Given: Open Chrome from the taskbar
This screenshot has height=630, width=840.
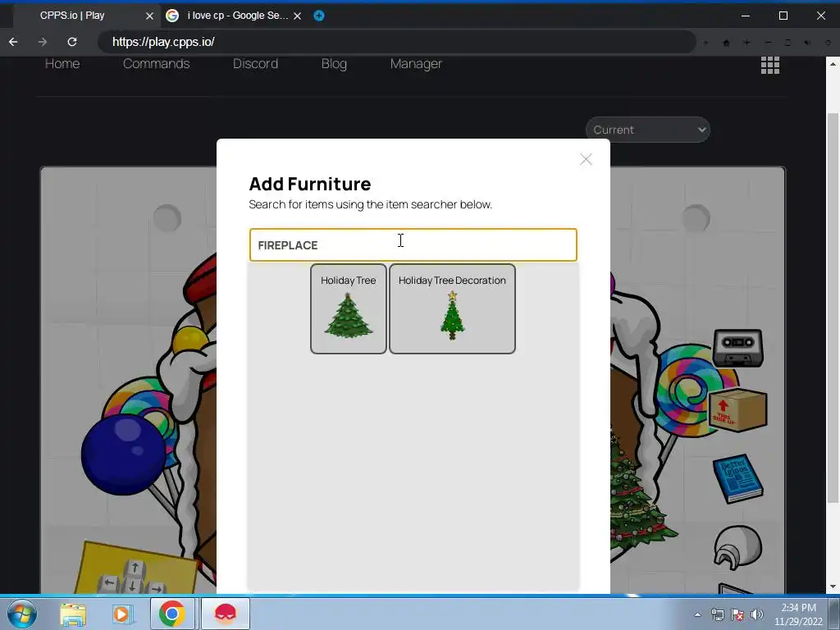Looking at the screenshot, I should (x=172, y=614).
